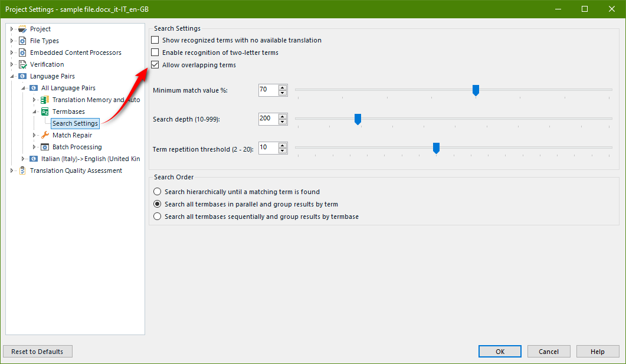Viewport: 626px width, 364px height.
Task: Select Translation Quality Assessment tree item
Action: click(76, 170)
